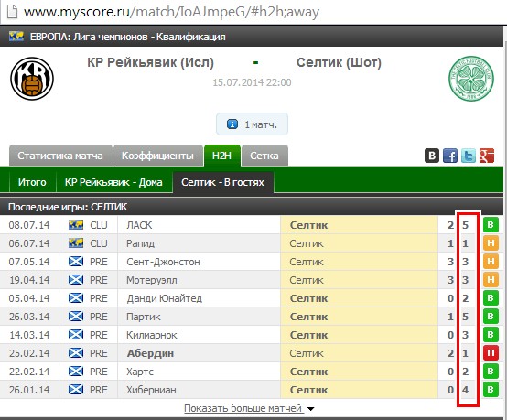Click page icon in address bar
The height and width of the screenshot is (420, 507).
12,12
